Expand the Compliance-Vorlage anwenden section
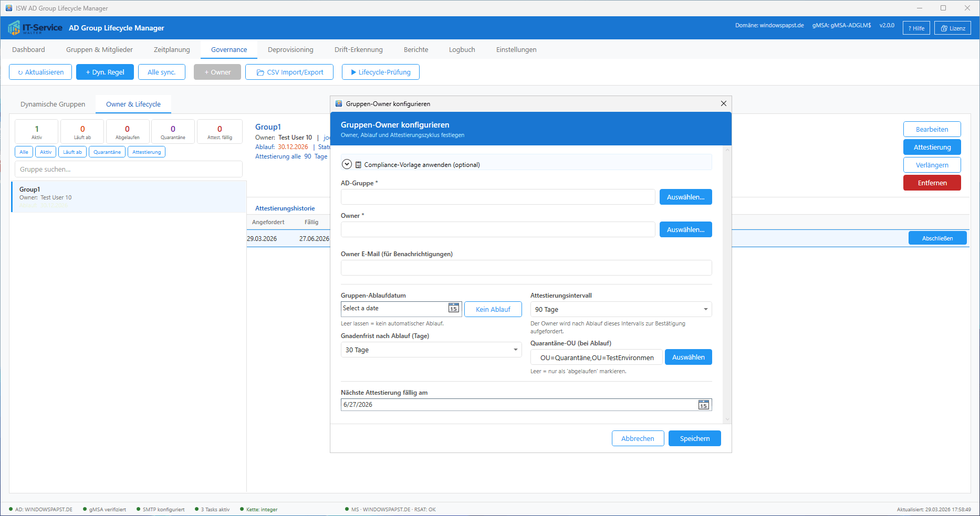980x516 pixels. (x=347, y=164)
